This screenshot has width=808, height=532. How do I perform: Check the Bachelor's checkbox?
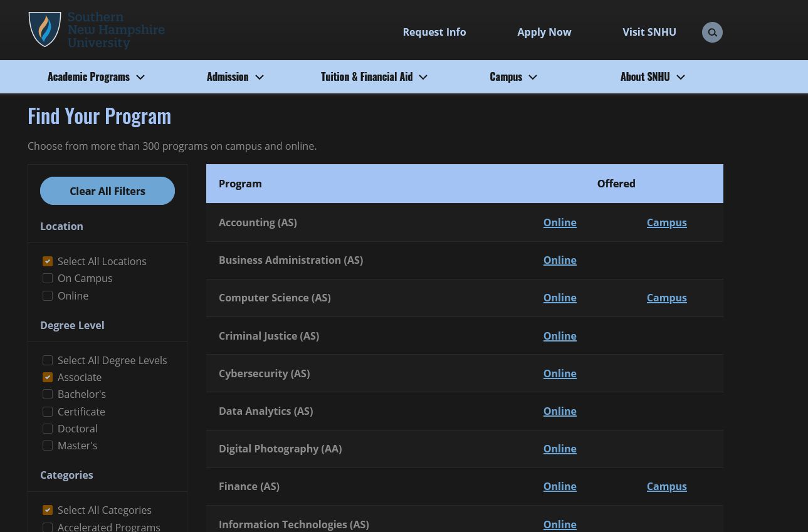pyautogui.click(x=48, y=394)
